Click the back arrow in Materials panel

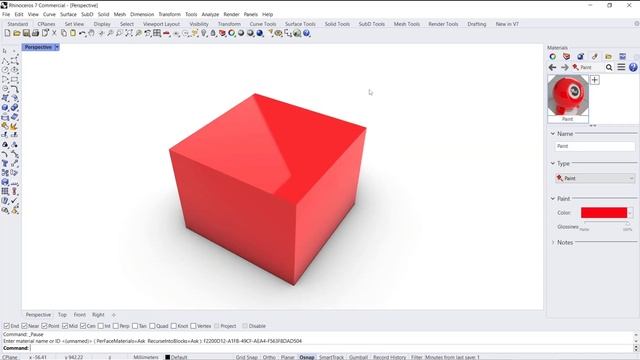(553, 67)
